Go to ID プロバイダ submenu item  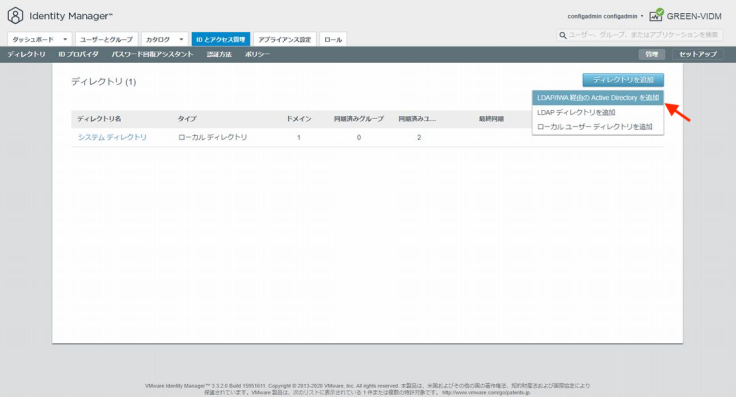[78, 54]
